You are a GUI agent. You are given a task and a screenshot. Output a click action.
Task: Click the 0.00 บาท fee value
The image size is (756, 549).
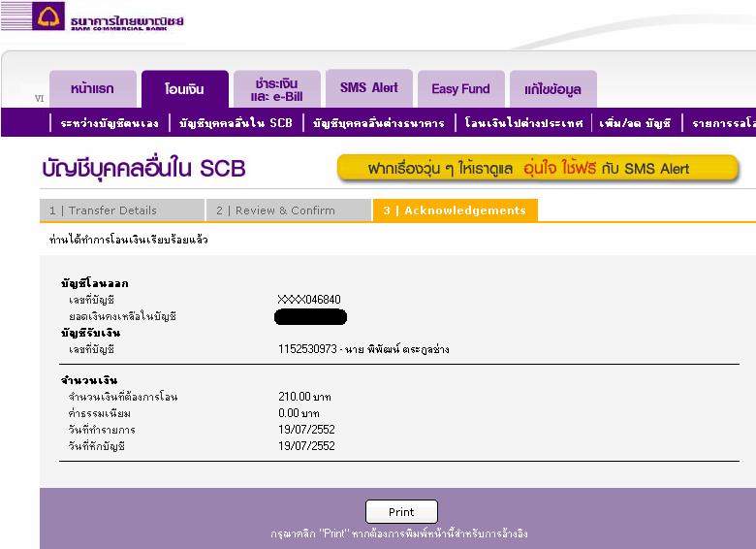(299, 413)
